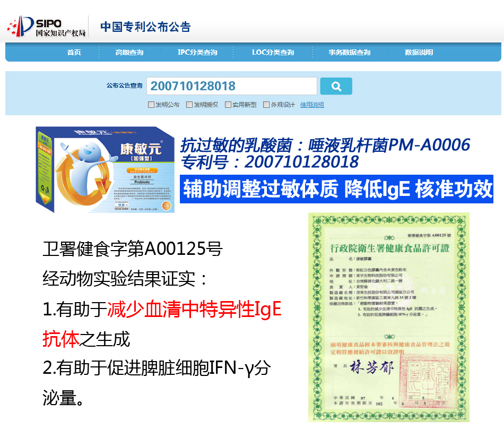This screenshot has height=437, width=504.
Task: Click the red text 减少血清中特异性IgE
Action: [x=195, y=309]
